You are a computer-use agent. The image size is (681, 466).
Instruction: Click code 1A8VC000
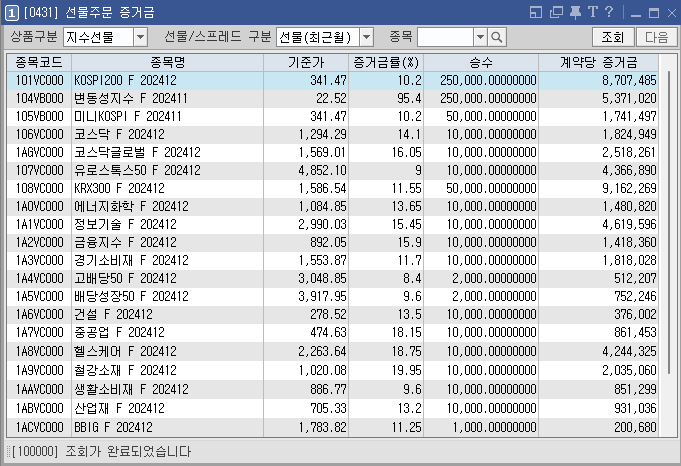point(40,351)
